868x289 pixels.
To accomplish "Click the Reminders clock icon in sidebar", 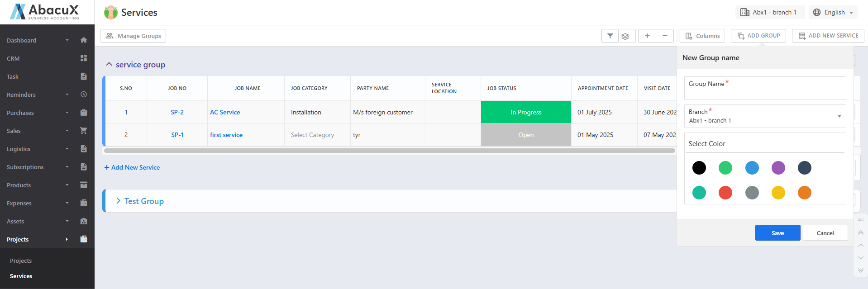I will click(84, 95).
